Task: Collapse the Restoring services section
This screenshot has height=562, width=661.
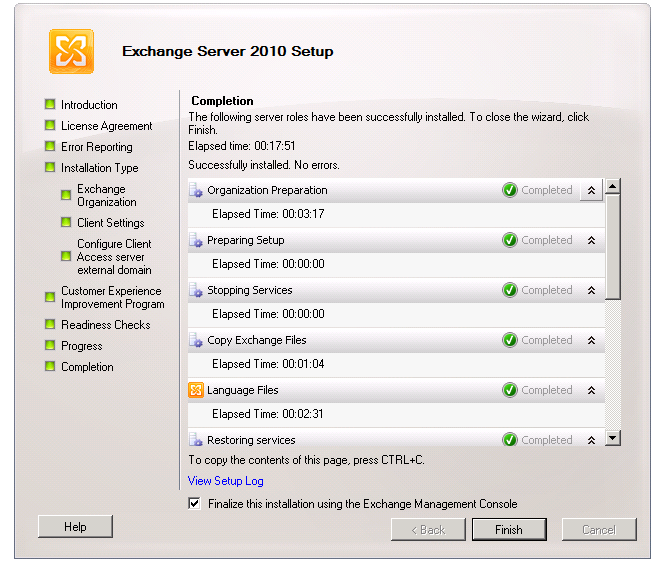Action: click(x=591, y=440)
